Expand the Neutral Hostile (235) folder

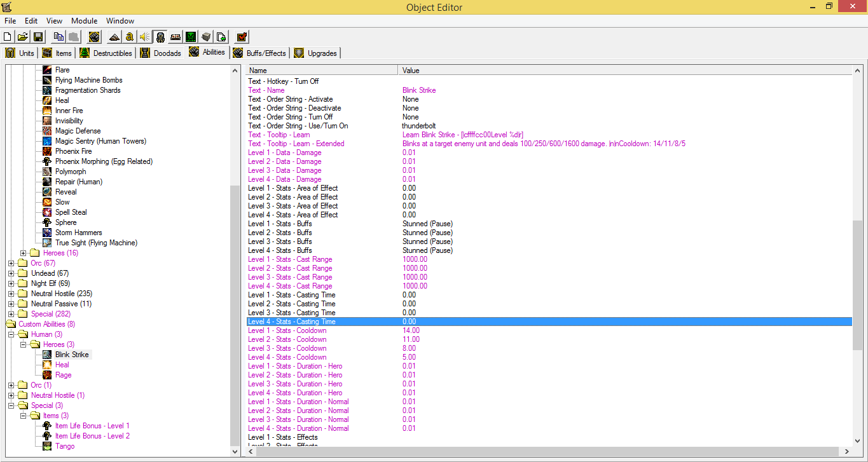(11, 294)
